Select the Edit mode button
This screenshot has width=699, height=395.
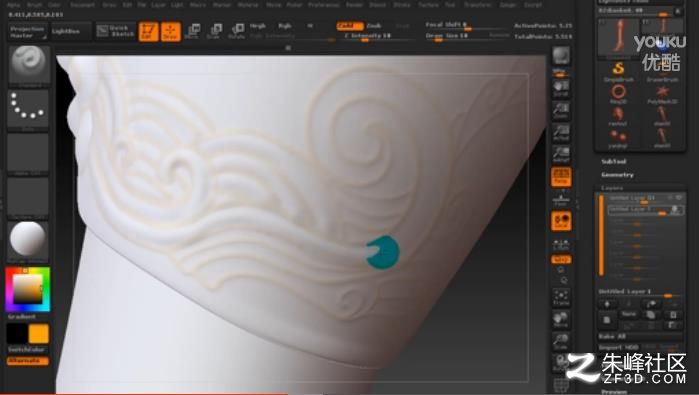148,32
